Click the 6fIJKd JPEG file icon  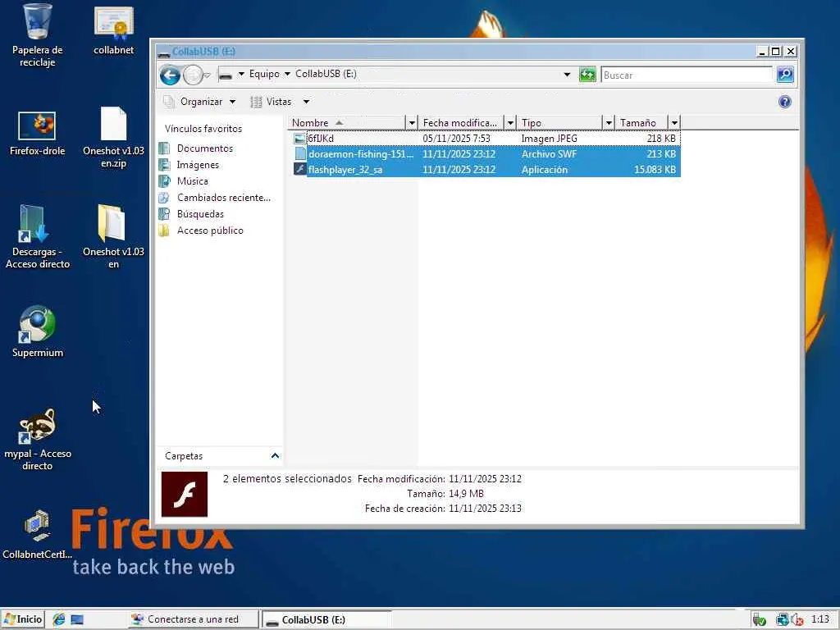coord(299,138)
